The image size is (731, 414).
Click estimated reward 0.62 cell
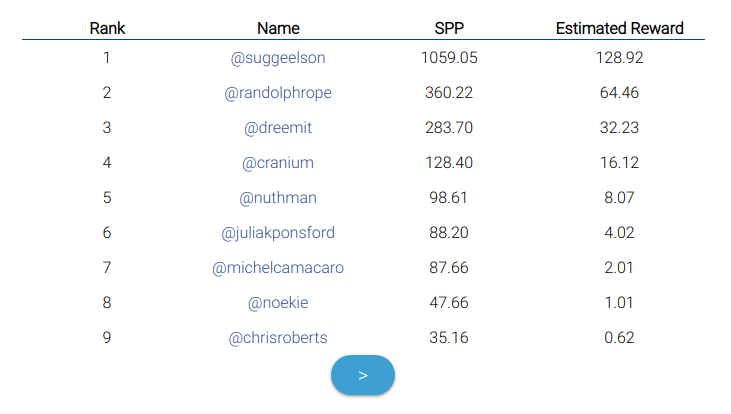click(x=620, y=338)
